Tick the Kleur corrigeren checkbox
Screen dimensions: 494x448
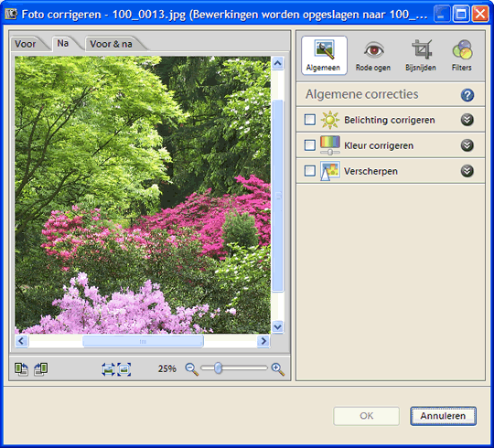pos(310,145)
